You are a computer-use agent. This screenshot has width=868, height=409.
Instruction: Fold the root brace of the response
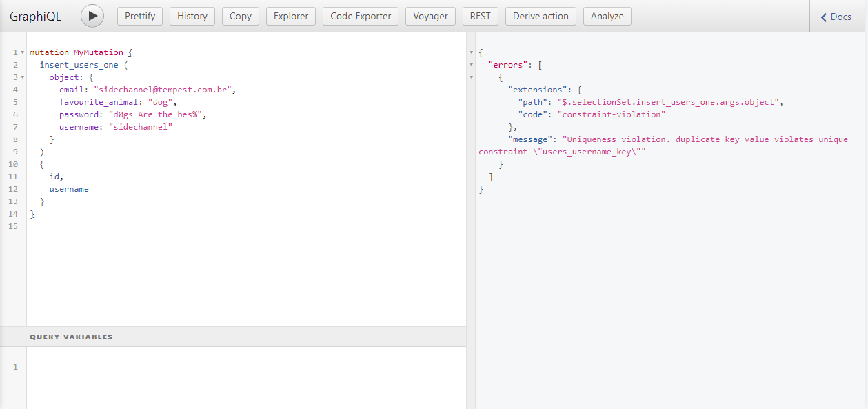(471, 52)
